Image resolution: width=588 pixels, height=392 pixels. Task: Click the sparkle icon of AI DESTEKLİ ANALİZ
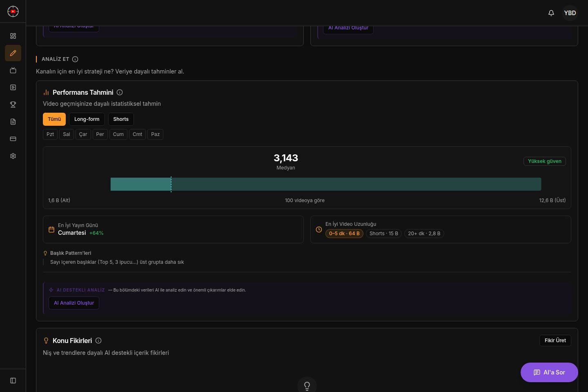(x=51, y=290)
